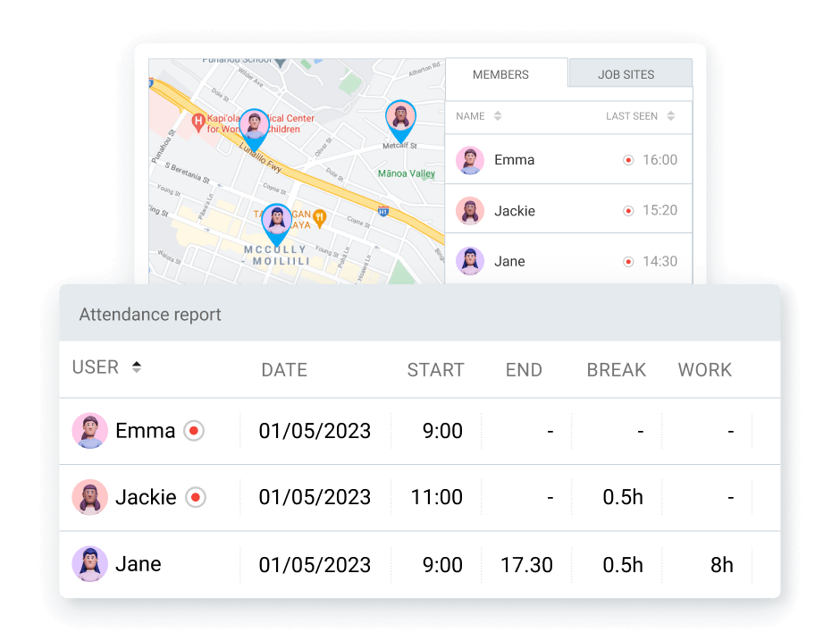This screenshot has width=840, height=641.
Task: Click the DATE column header
Action: coord(284,370)
